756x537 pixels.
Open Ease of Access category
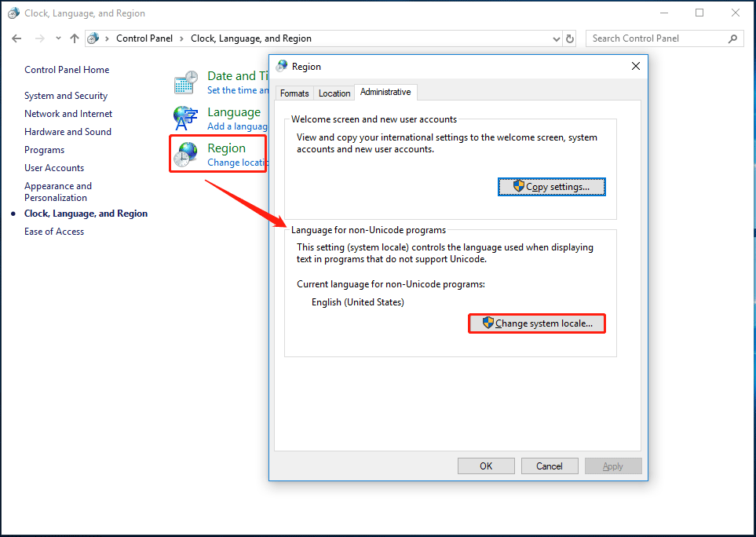pyautogui.click(x=54, y=232)
